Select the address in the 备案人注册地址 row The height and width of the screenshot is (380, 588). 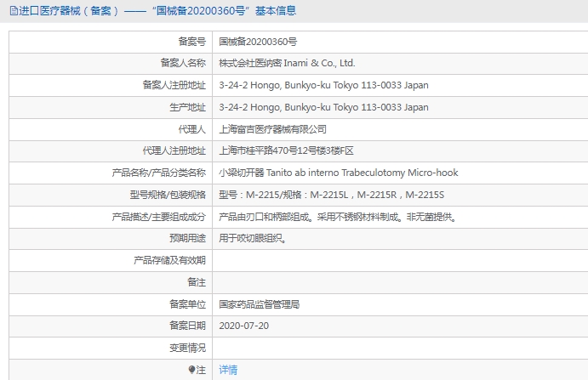[323, 85]
